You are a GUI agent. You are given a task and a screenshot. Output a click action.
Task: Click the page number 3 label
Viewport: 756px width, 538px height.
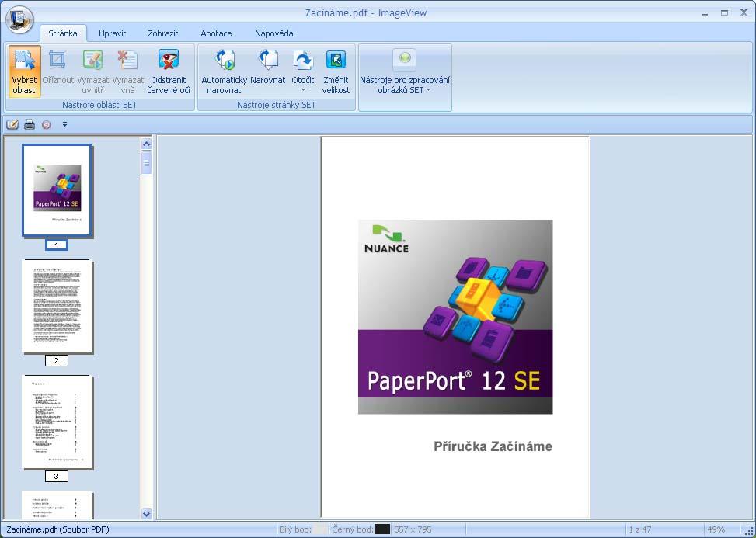click(x=57, y=477)
